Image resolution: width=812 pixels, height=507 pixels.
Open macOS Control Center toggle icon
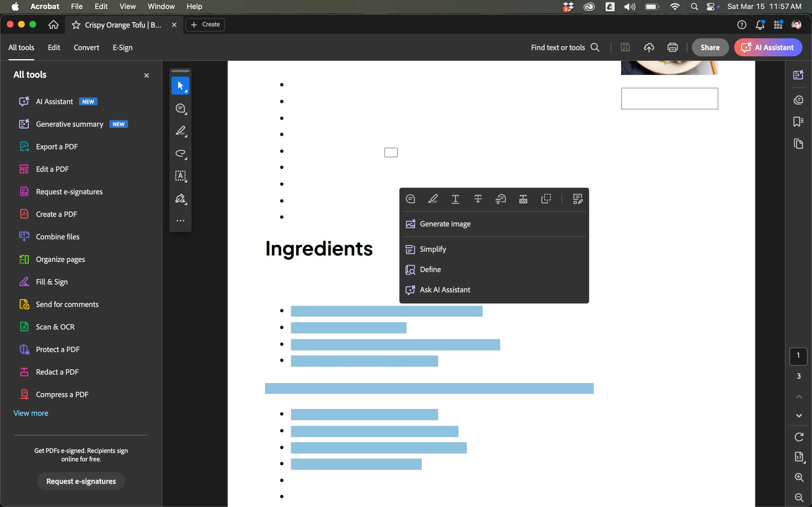(710, 6)
